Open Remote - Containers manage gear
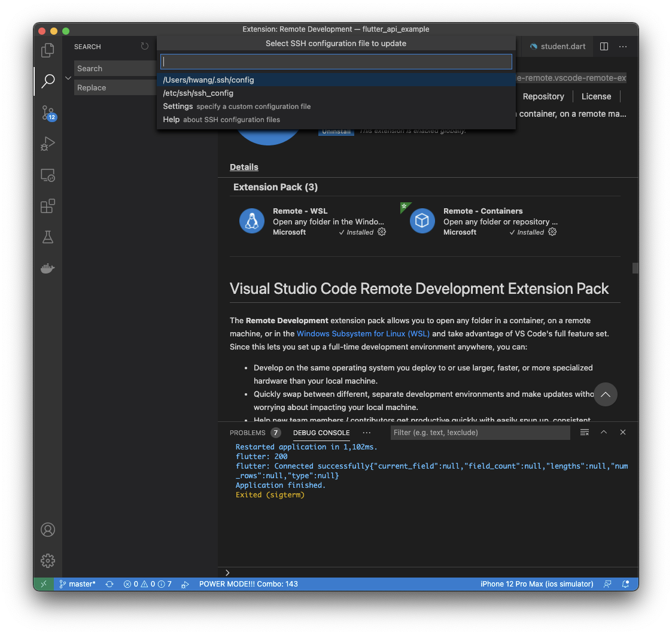 (x=552, y=232)
